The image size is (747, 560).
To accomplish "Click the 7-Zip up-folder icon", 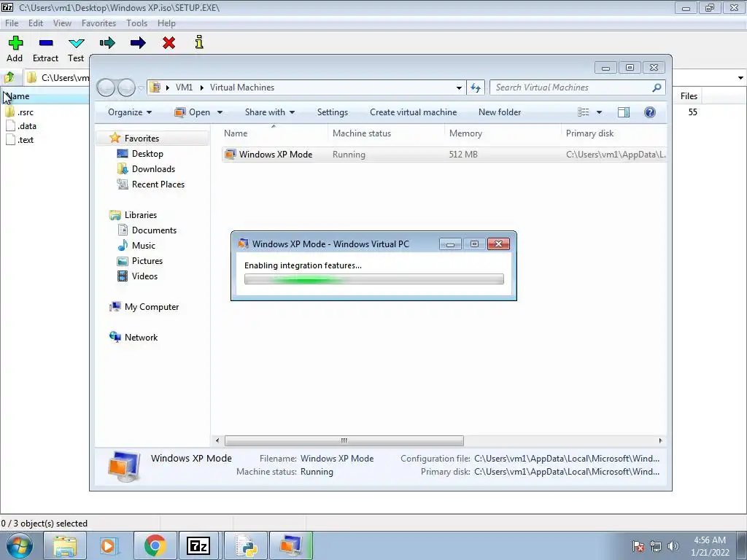I will [9, 77].
